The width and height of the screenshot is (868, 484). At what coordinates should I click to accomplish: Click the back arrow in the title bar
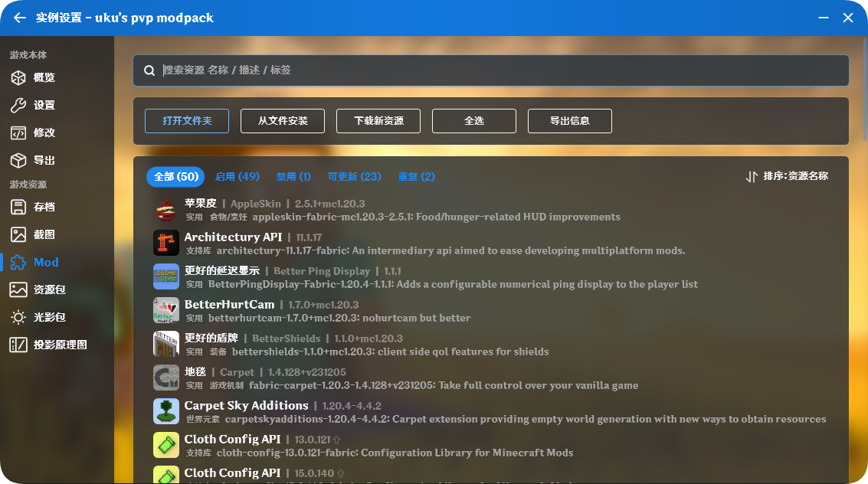coord(18,18)
